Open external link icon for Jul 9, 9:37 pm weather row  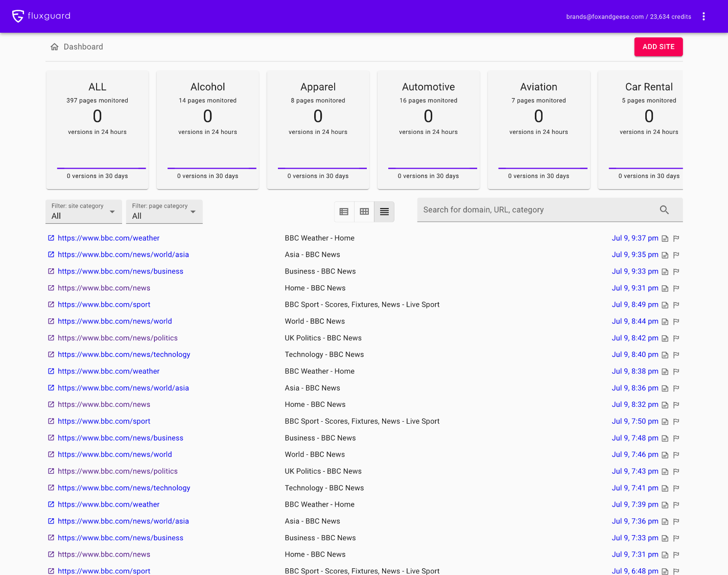[51, 238]
